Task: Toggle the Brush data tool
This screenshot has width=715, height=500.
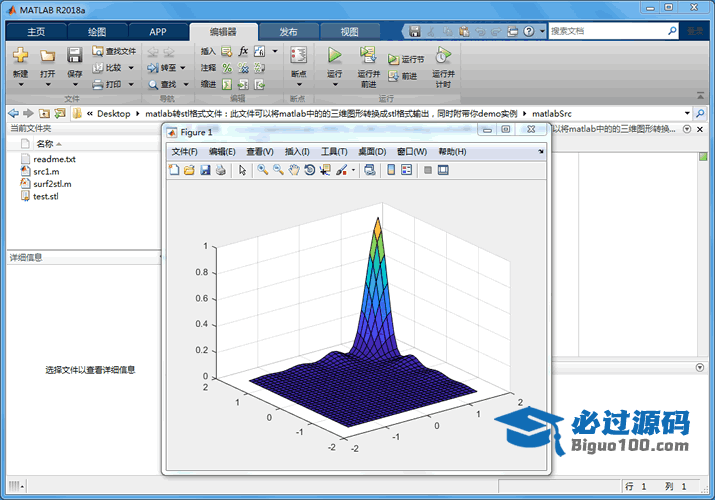Action: [x=342, y=170]
